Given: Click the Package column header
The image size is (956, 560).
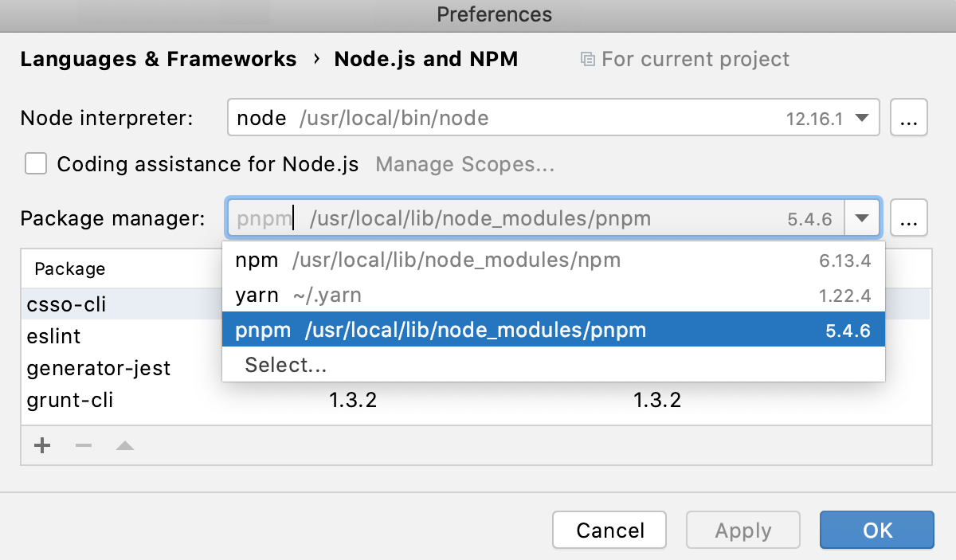Looking at the screenshot, I should coord(70,269).
